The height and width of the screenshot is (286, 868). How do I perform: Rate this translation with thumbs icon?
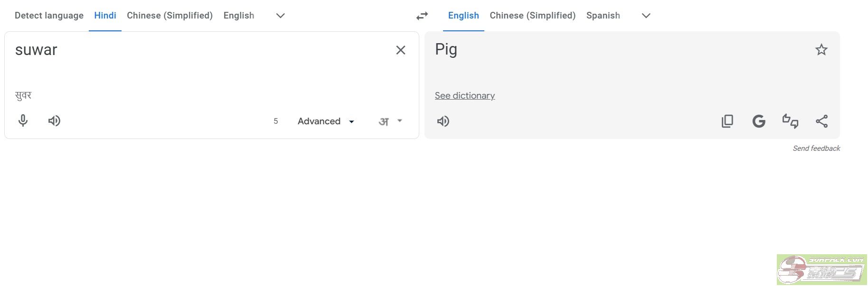pyautogui.click(x=790, y=121)
